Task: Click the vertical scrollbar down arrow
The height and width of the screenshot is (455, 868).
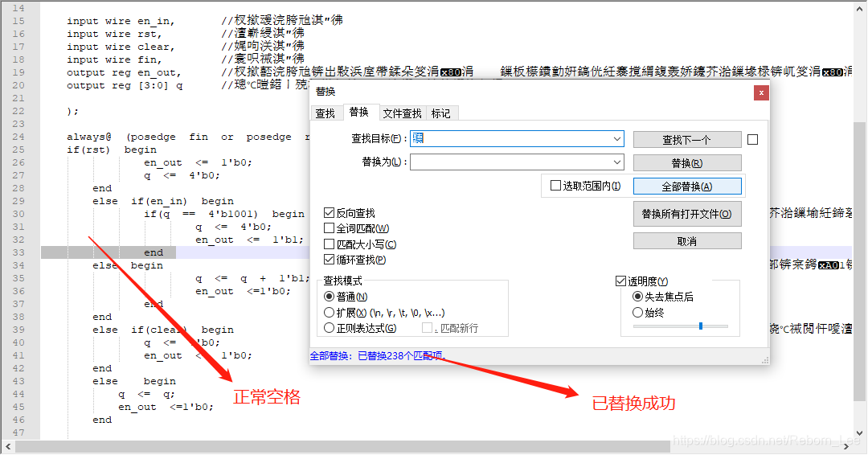Action: coord(859,432)
